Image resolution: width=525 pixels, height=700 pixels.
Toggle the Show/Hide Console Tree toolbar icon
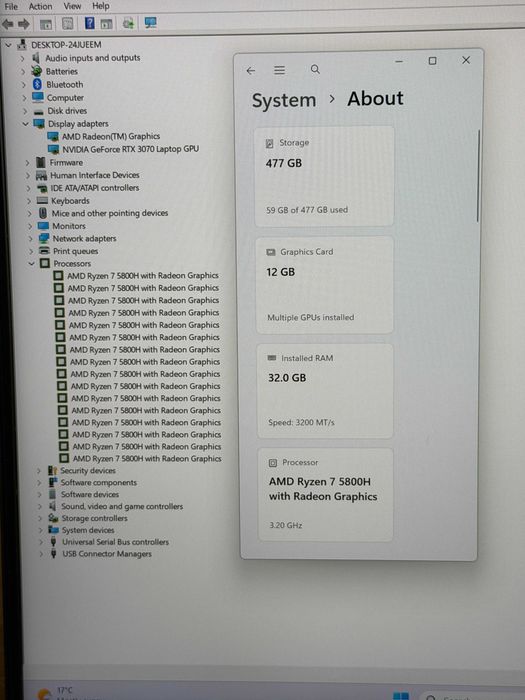click(46, 24)
